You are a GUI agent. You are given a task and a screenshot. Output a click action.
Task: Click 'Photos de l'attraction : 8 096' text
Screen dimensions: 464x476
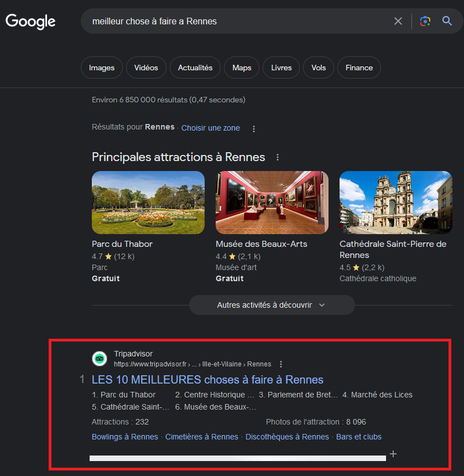click(x=316, y=422)
